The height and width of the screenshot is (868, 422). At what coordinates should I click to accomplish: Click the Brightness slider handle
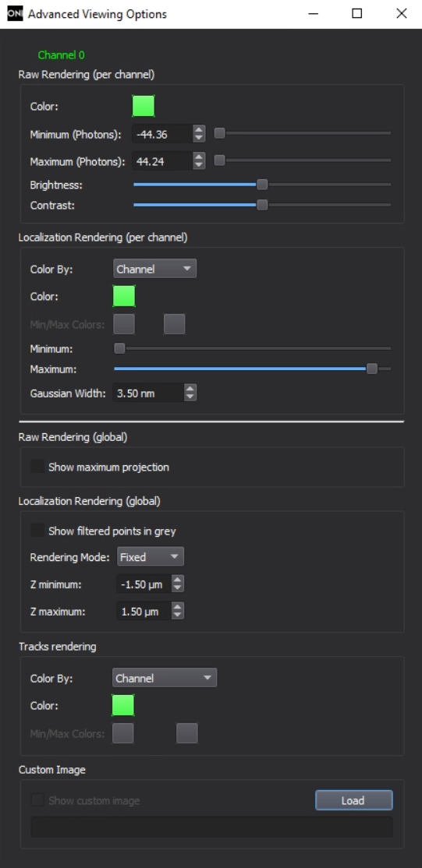pyautogui.click(x=262, y=185)
